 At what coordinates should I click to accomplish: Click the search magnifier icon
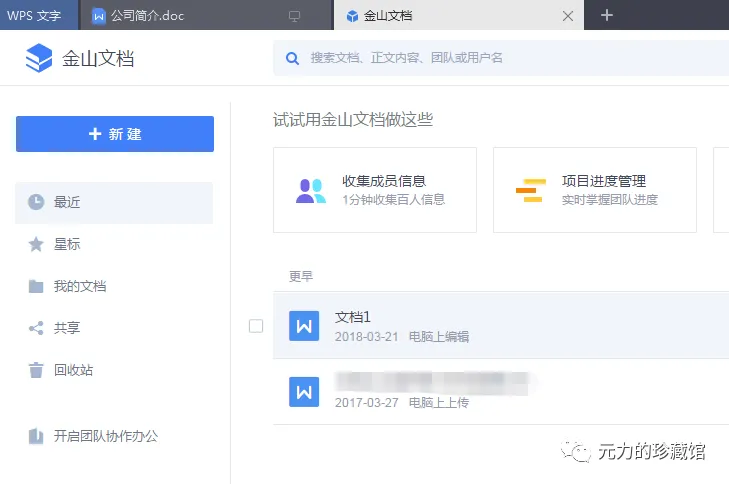pyautogui.click(x=293, y=58)
